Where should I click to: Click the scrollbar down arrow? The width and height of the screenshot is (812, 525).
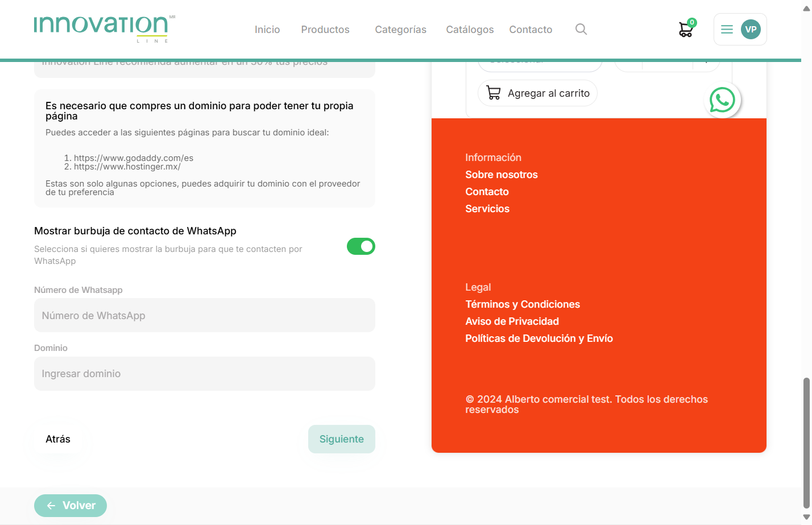click(x=806, y=517)
